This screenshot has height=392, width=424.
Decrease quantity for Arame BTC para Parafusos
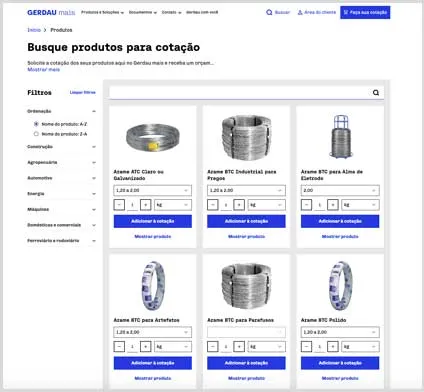tap(213, 347)
